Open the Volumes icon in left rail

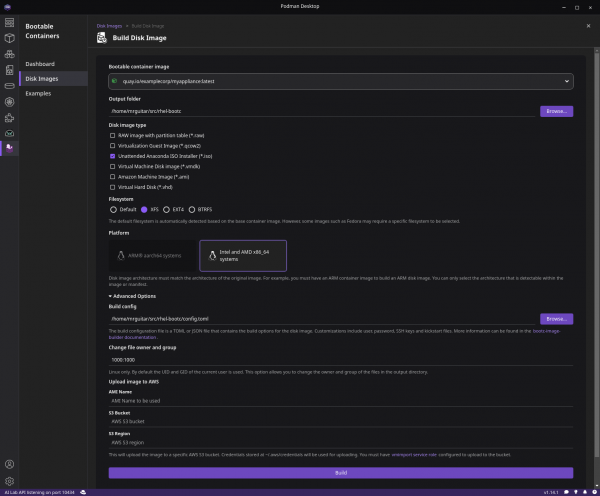[x=10, y=86]
